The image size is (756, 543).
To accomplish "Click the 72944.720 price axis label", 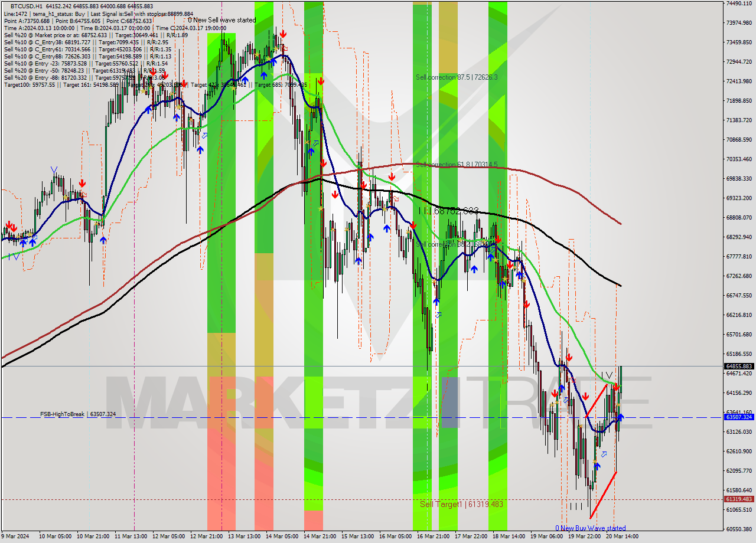I will point(738,62).
